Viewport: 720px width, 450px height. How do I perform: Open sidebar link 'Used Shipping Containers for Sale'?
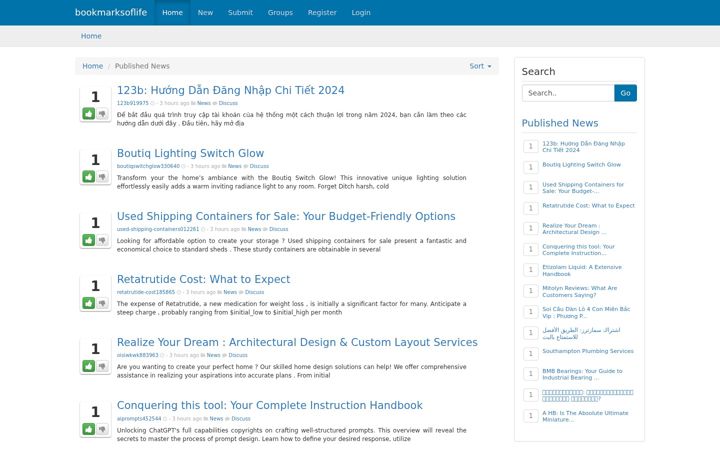coord(583,187)
